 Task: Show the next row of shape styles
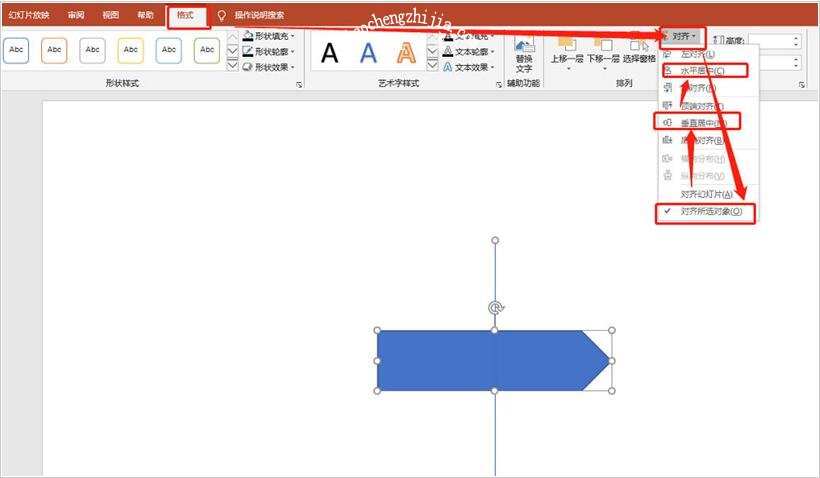point(233,51)
